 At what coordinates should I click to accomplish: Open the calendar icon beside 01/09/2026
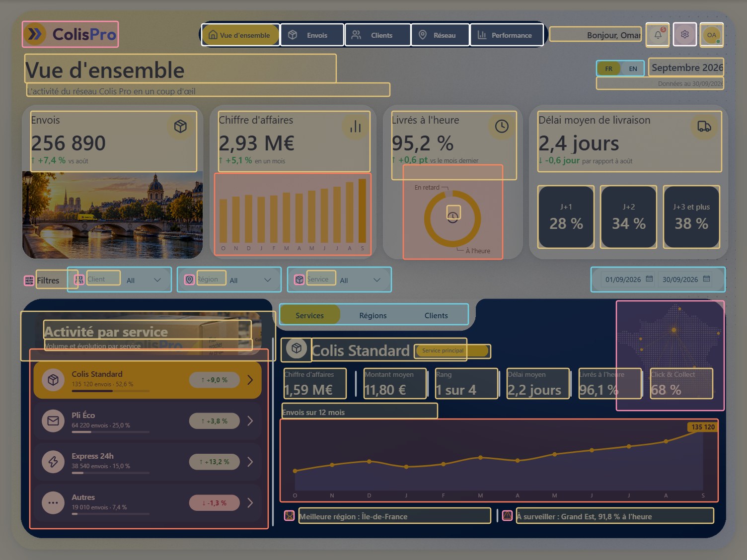pos(649,279)
